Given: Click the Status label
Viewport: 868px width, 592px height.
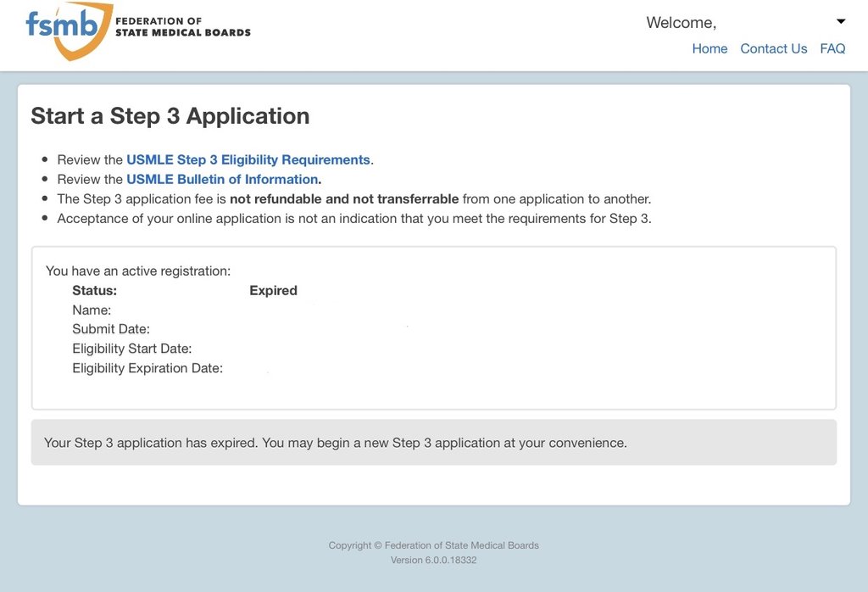Looking at the screenshot, I should [94, 291].
